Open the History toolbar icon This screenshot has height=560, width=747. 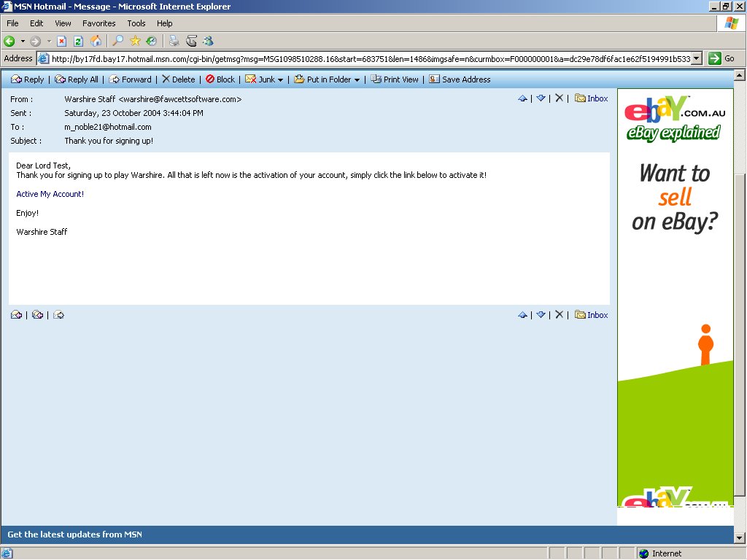point(151,41)
